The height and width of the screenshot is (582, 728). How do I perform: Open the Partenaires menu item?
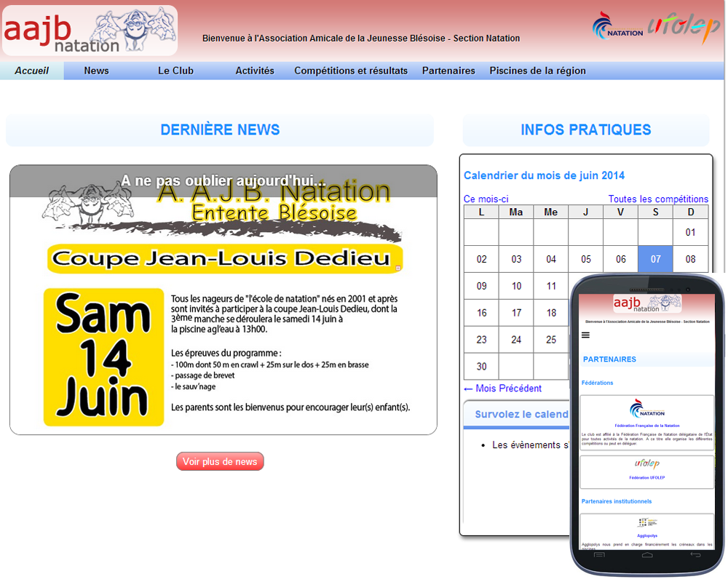tap(448, 71)
